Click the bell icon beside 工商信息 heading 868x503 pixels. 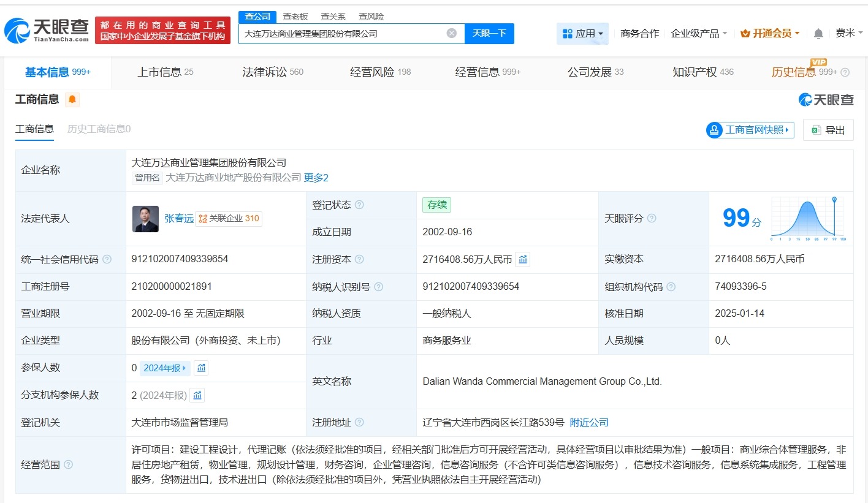(72, 99)
